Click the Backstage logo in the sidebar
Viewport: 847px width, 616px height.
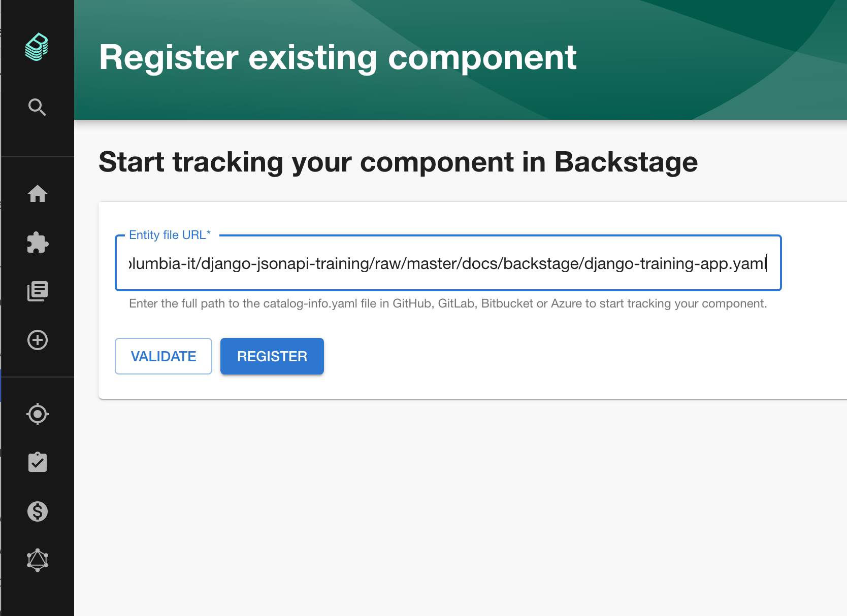pyautogui.click(x=37, y=47)
